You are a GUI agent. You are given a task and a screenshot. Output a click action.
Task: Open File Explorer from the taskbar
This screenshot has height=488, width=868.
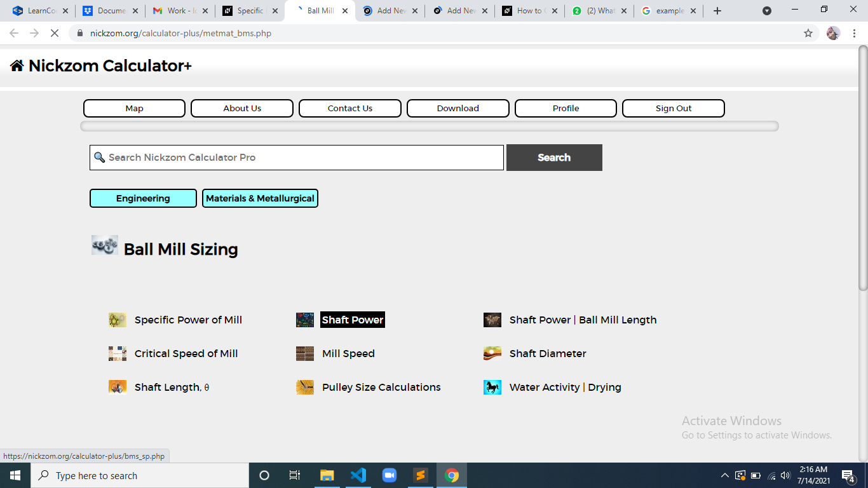click(x=327, y=475)
